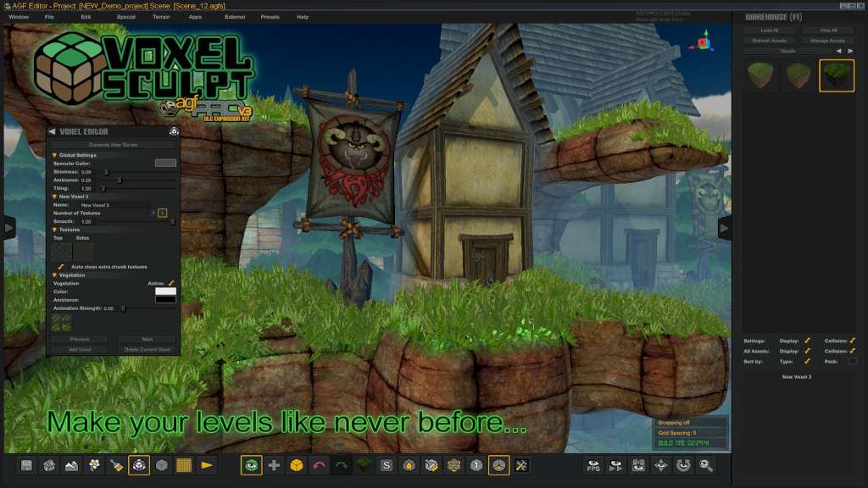Collapse the Textures section
The height and width of the screenshot is (488, 868).
coord(54,230)
